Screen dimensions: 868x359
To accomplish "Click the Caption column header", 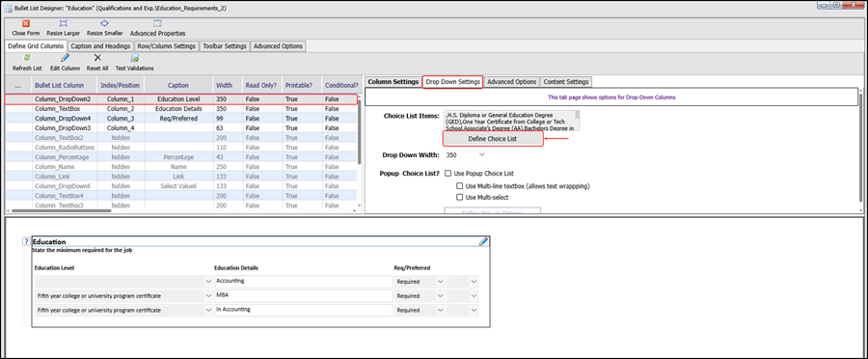I will 178,85.
